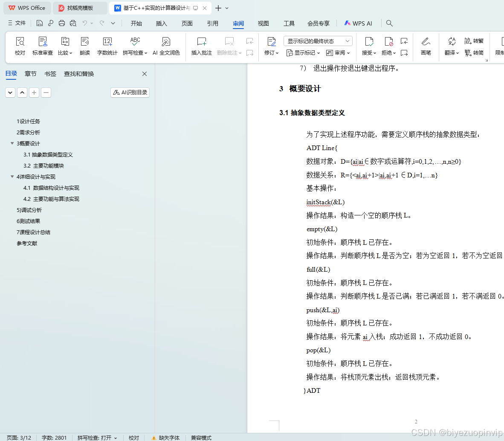504x441 pixels.
Task: Collapse 4详细设计与实现 tree node
Action: (12, 177)
